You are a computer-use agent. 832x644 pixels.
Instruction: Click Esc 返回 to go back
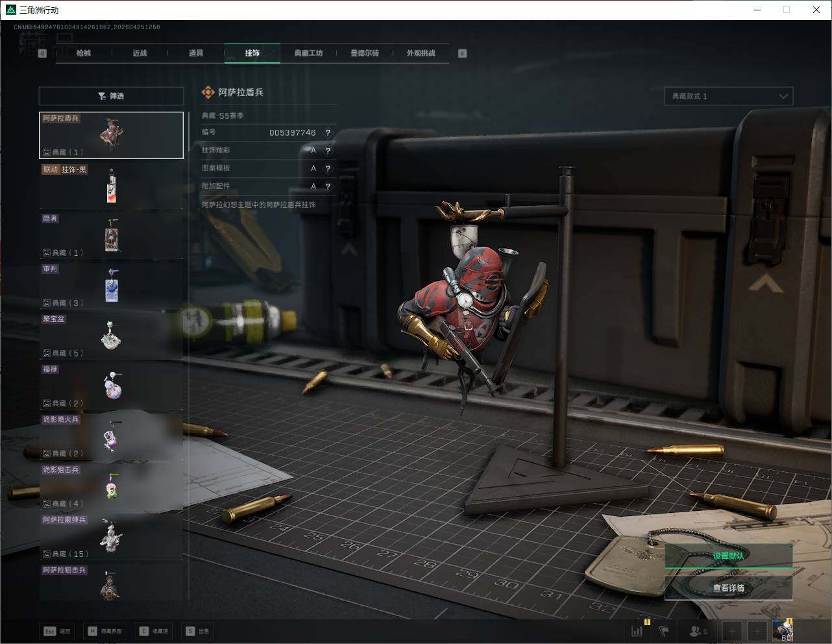[57, 631]
